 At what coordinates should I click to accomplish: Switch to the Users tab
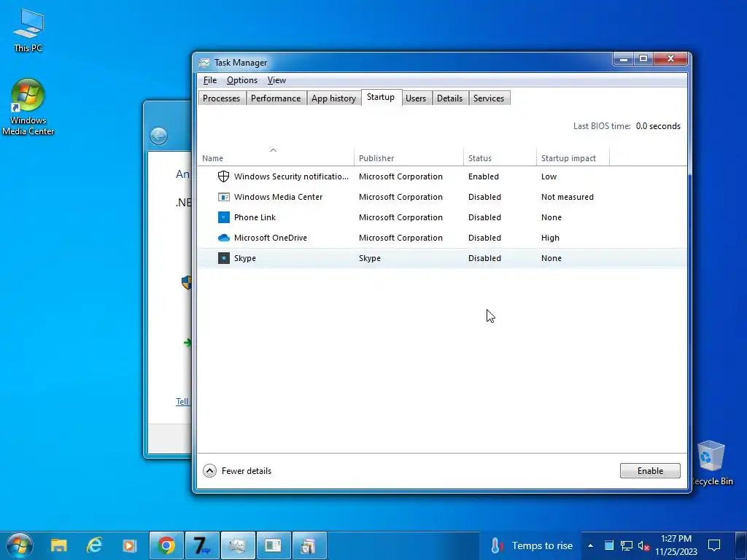tap(415, 98)
